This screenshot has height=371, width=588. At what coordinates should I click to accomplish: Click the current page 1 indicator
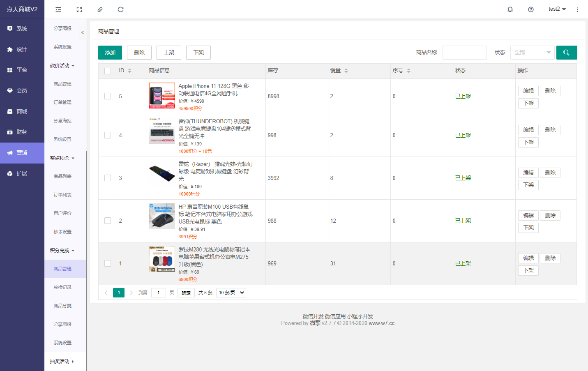coord(119,293)
